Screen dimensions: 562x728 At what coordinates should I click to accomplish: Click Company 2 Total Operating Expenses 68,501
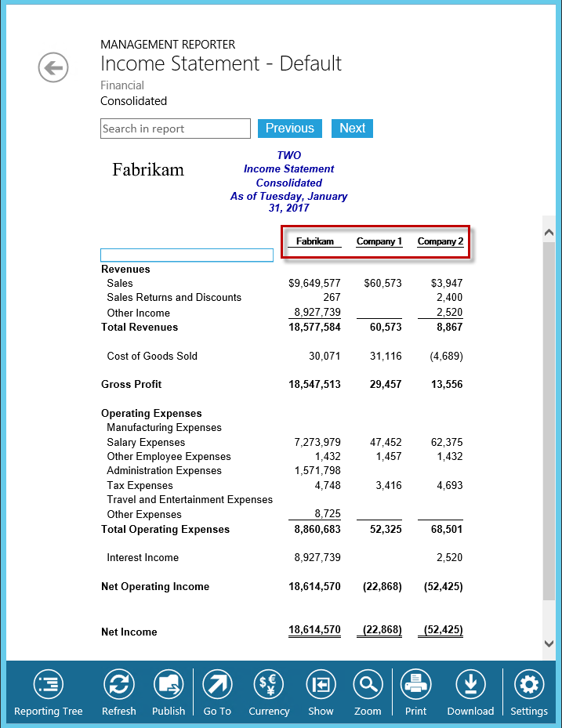point(446,529)
